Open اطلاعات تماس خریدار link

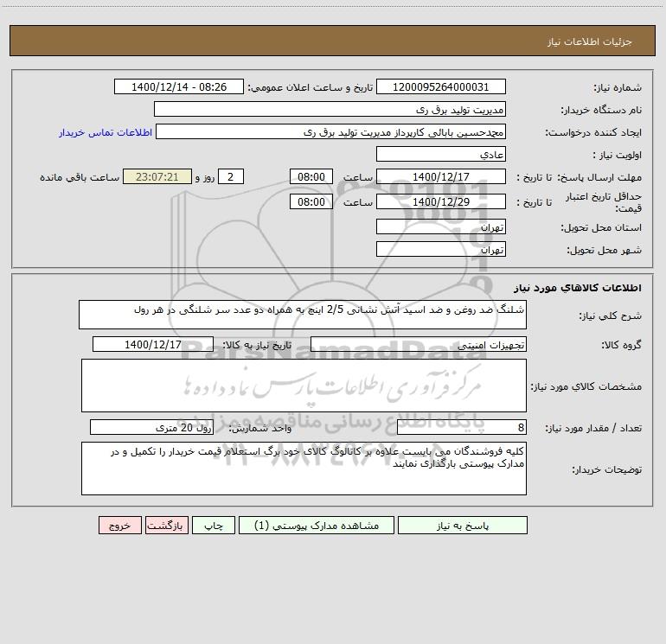106,132
